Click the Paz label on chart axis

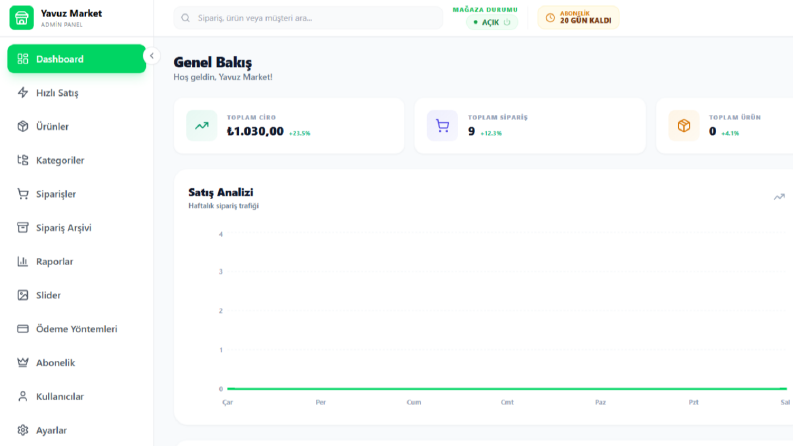coord(600,402)
